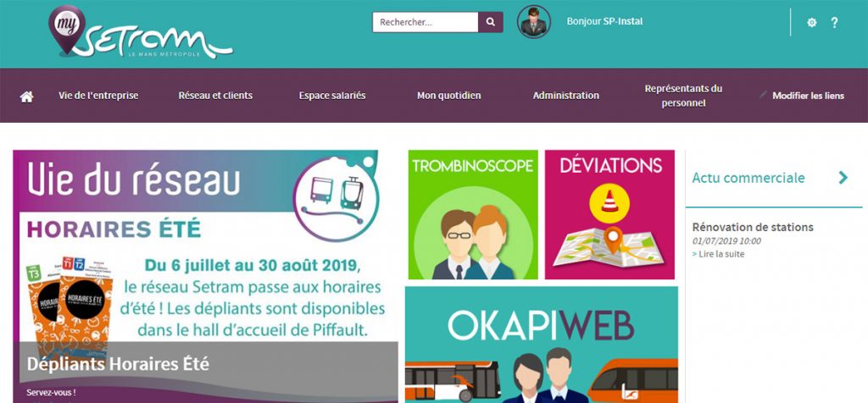Click the Rechercher search field
This screenshot has height=403, width=868.
tap(426, 22)
